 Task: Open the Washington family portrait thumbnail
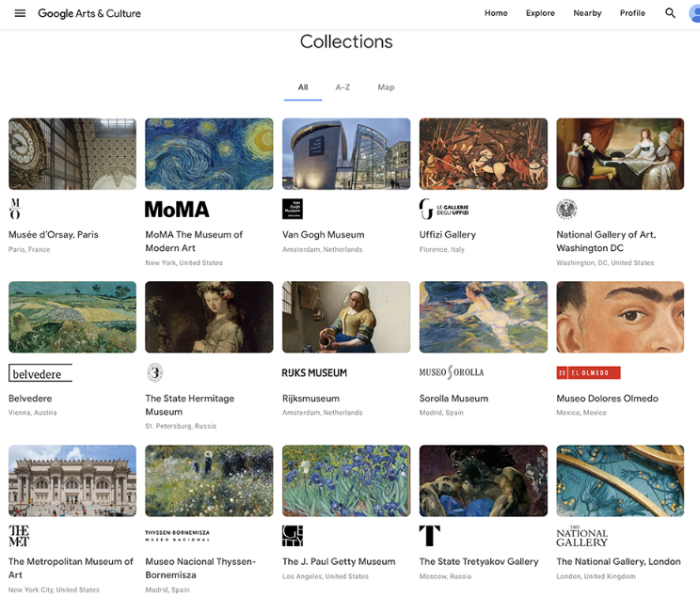point(620,154)
